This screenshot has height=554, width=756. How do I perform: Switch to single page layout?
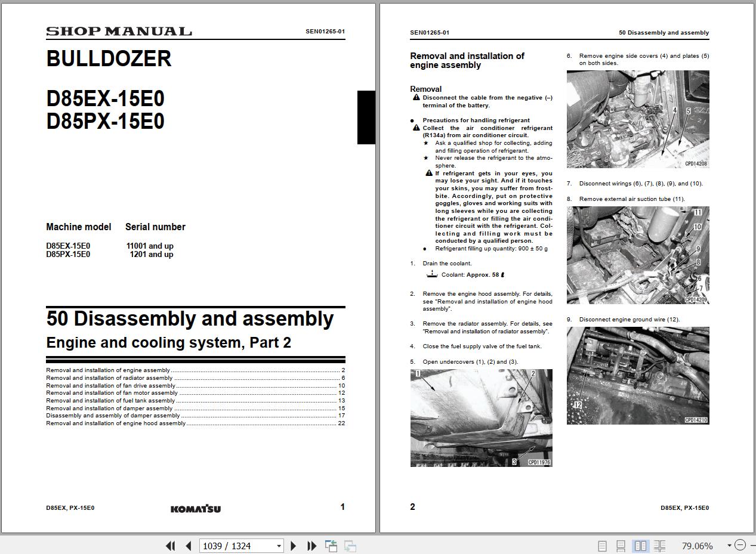[x=602, y=546]
